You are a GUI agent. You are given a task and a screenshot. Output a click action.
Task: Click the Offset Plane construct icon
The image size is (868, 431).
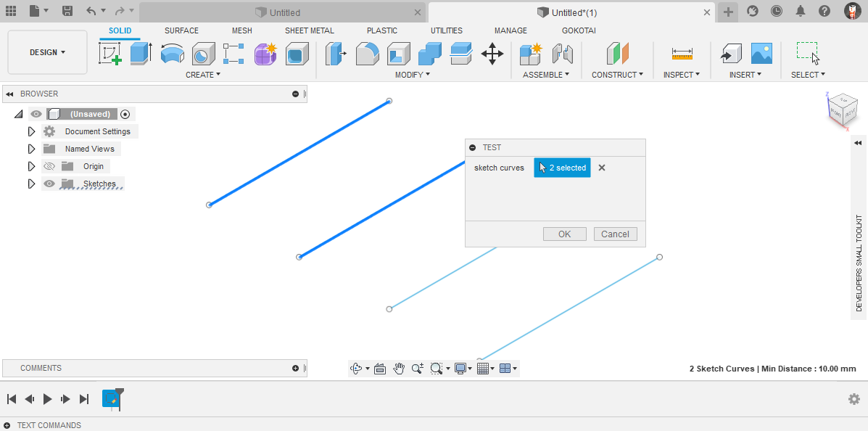[x=618, y=54]
